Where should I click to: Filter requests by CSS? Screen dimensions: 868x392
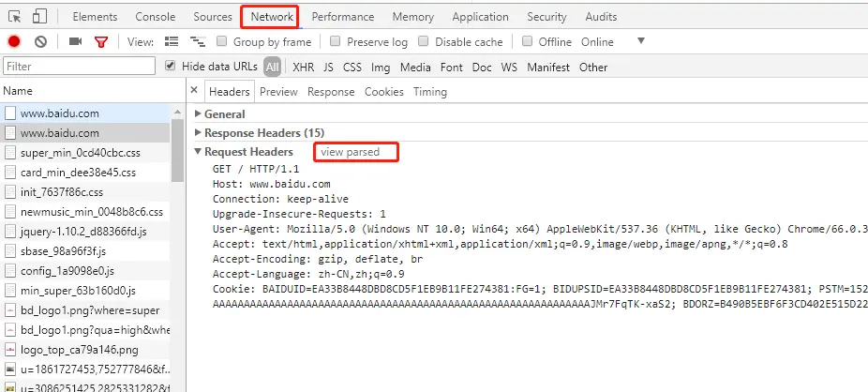[352, 67]
